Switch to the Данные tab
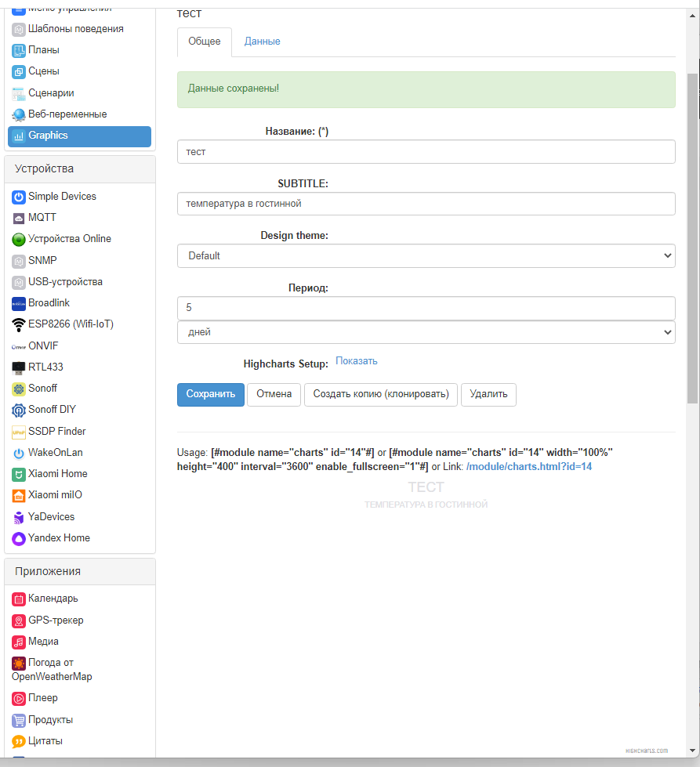Viewport: 700px width, 767px height. (263, 42)
